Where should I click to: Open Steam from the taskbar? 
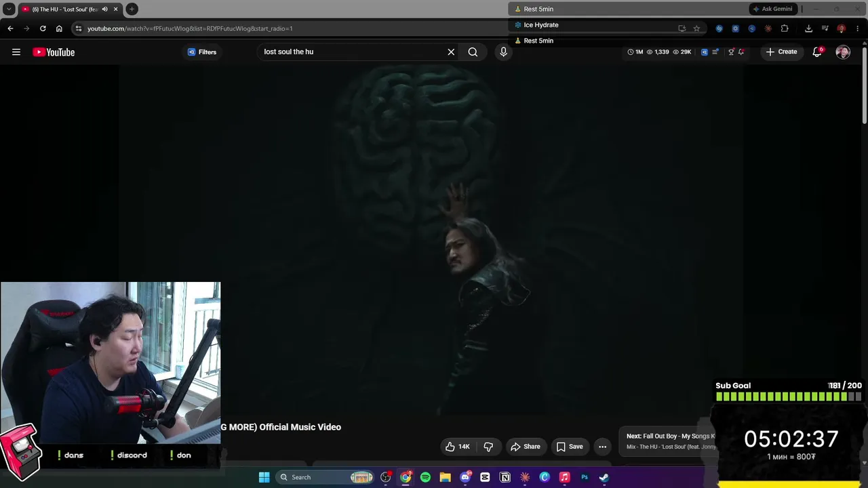604,477
